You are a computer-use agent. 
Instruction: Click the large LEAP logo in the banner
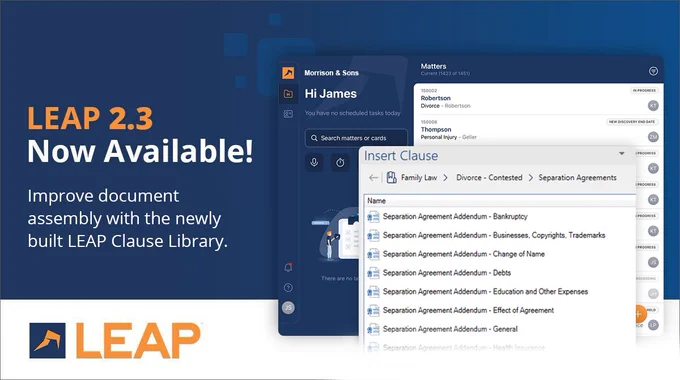point(115,341)
